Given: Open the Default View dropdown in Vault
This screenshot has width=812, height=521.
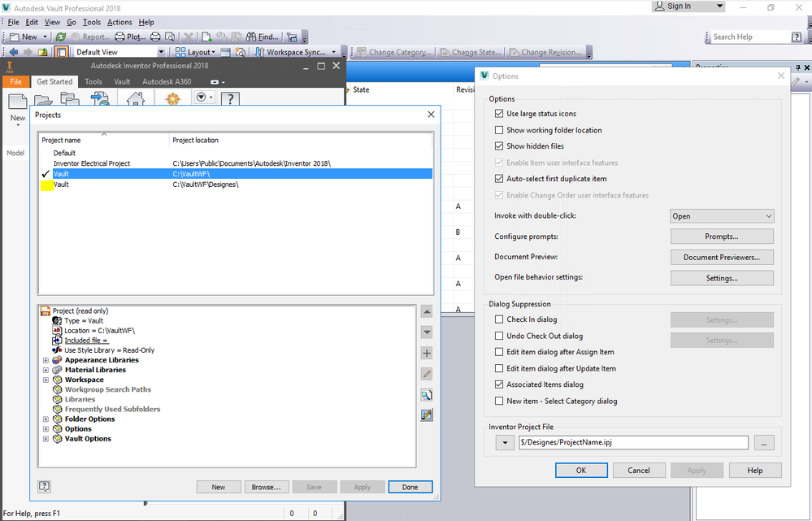Looking at the screenshot, I should (x=161, y=52).
